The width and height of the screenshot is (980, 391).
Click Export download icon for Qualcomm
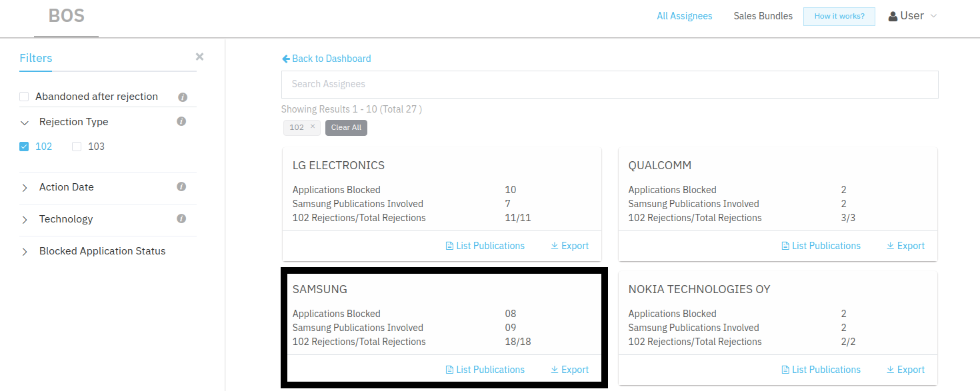click(891, 246)
